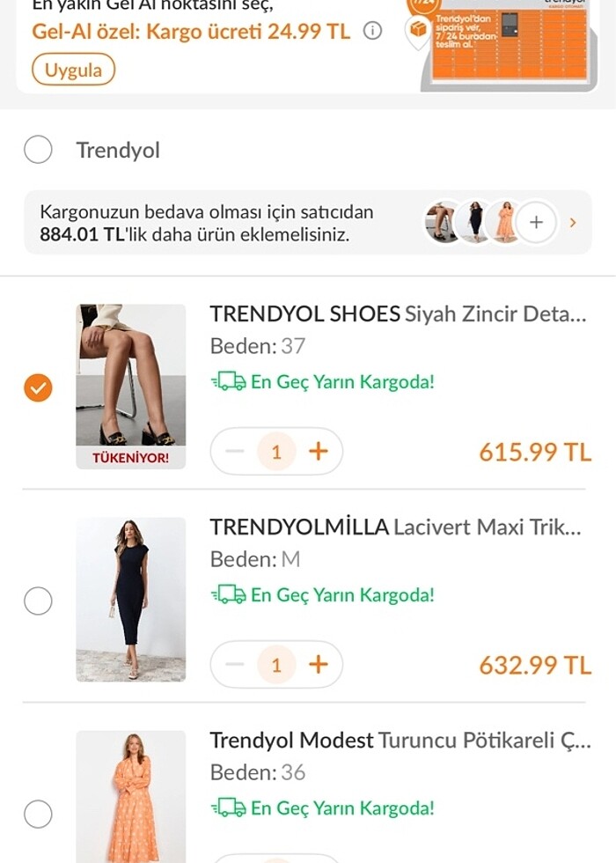
Task: Open size options showing Beden: M
Action: pos(255,558)
